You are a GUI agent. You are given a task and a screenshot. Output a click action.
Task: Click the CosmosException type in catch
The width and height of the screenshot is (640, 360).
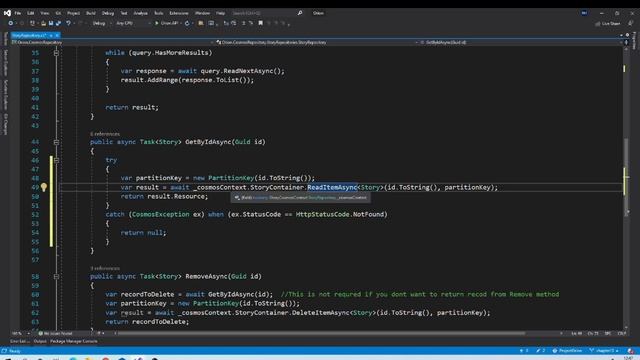[160, 214]
